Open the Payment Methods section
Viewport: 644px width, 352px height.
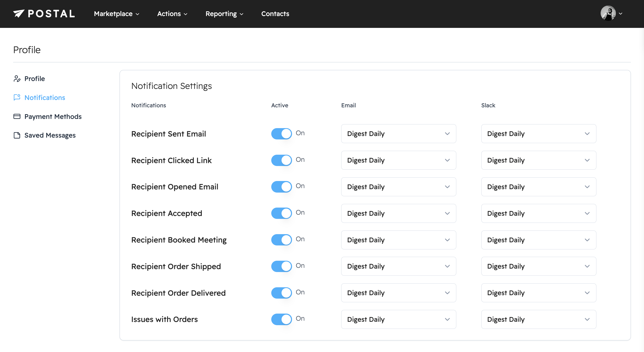(x=53, y=117)
